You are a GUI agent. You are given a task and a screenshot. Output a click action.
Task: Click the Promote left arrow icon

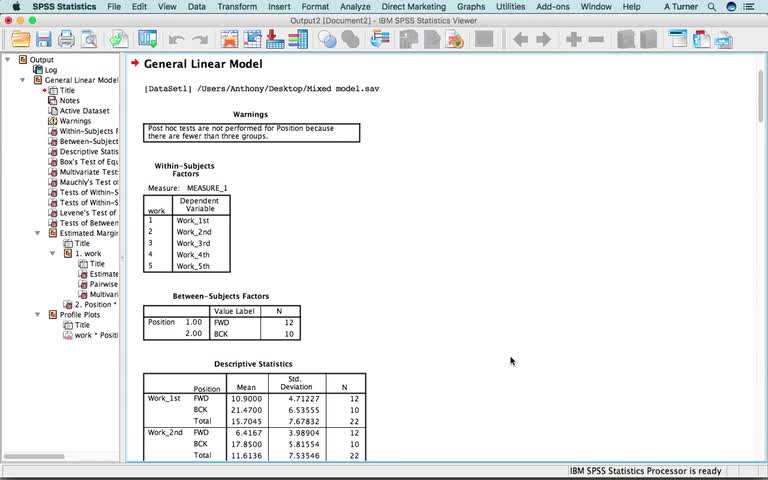point(520,39)
